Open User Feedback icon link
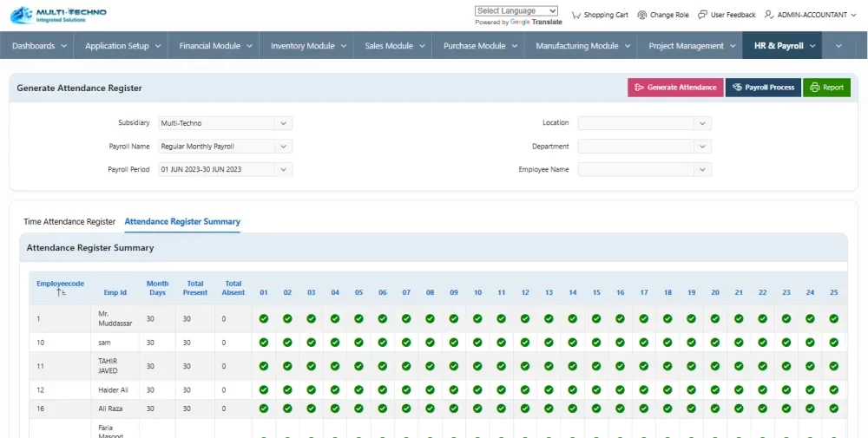The height and width of the screenshot is (438, 868). click(703, 15)
